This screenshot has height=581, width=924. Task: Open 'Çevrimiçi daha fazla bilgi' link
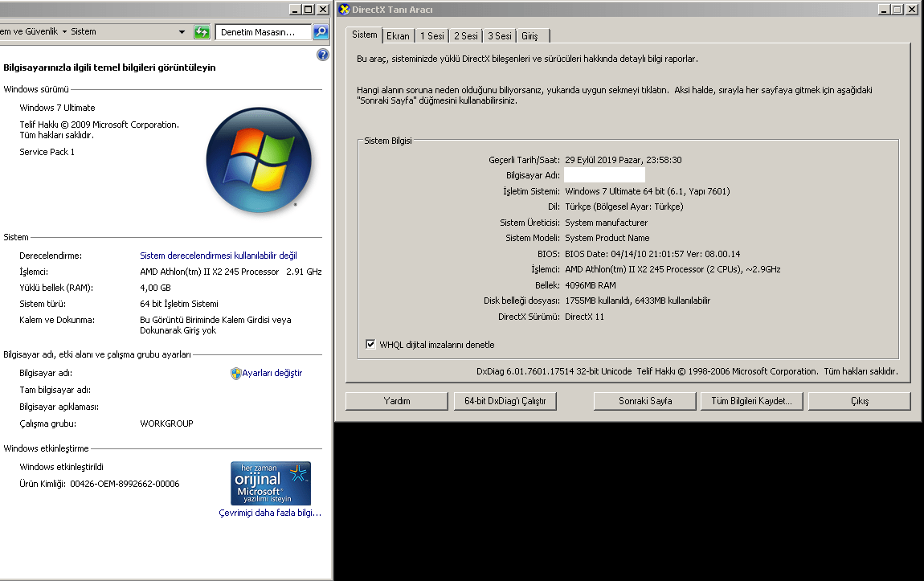[270, 513]
